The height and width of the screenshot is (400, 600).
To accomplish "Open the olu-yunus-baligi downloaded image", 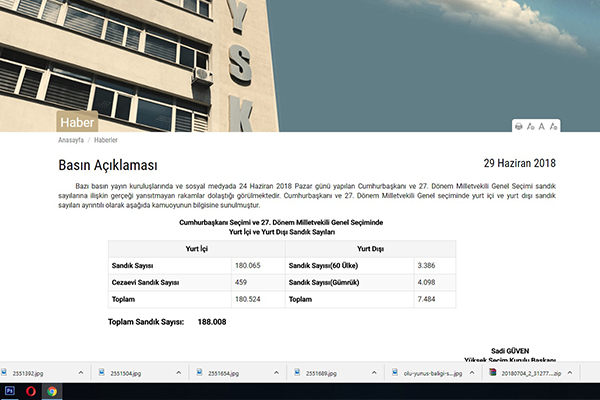I will 432,372.
